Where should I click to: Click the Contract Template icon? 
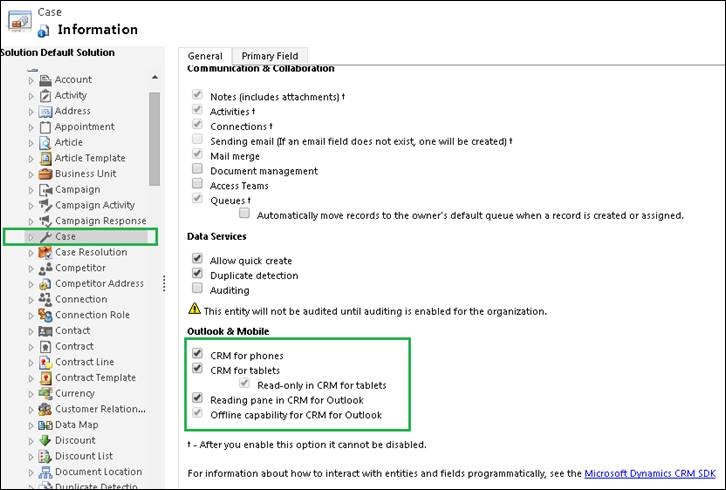tap(45, 378)
